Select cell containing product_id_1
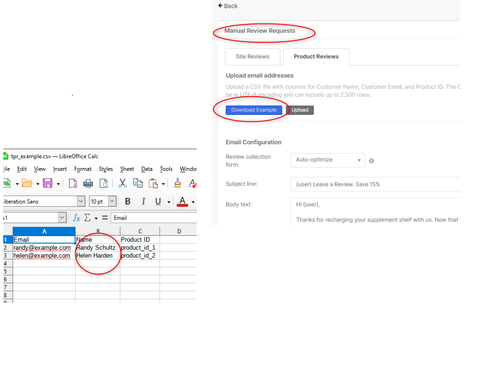This screenshot has height=379, width=500. pos(140,248)
